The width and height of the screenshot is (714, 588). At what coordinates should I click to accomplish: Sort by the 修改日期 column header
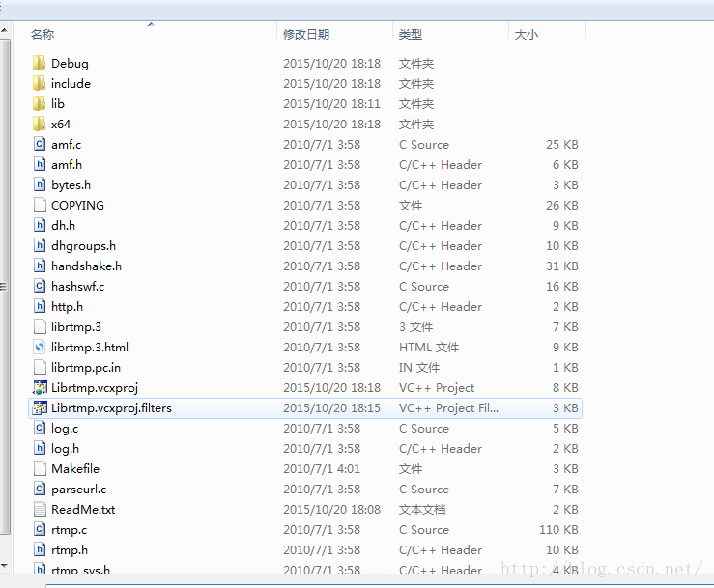coord(306,34)
